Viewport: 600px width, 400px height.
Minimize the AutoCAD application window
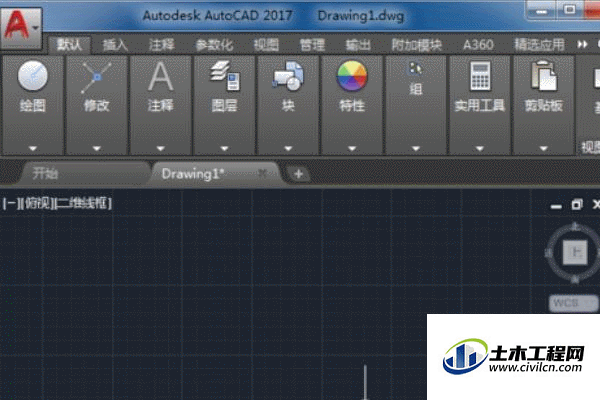541,10
